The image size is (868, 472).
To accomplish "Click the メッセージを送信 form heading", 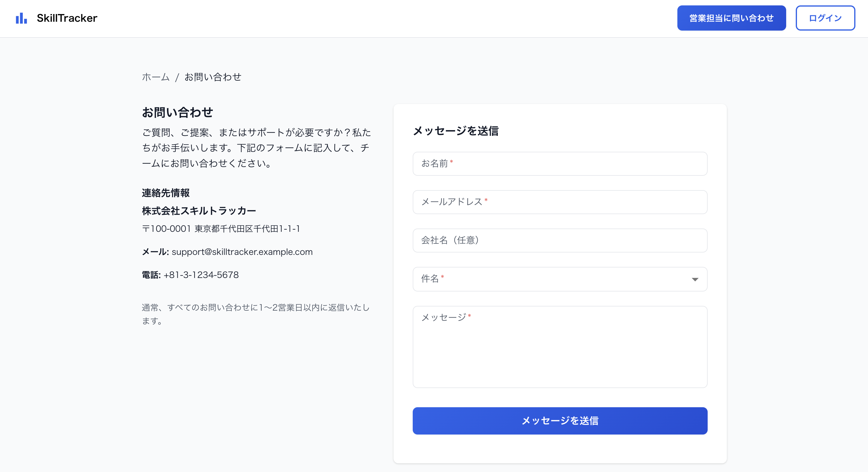I will point(456,131).
